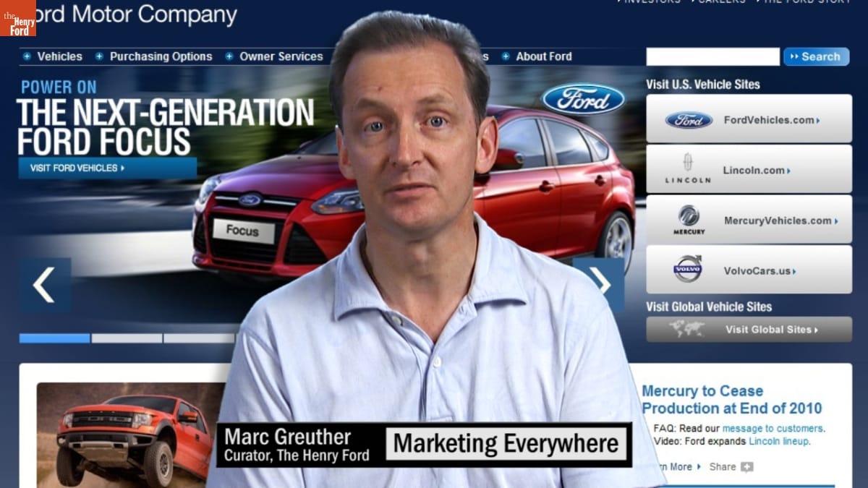Open the Vehicles menu
868x488 pixels.
[59, 56]
